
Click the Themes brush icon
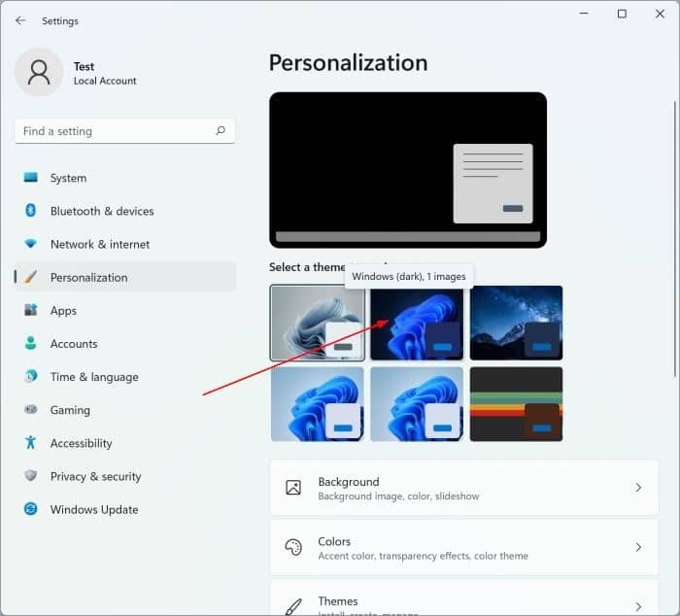pyautogui.click(x=293, y=606)
